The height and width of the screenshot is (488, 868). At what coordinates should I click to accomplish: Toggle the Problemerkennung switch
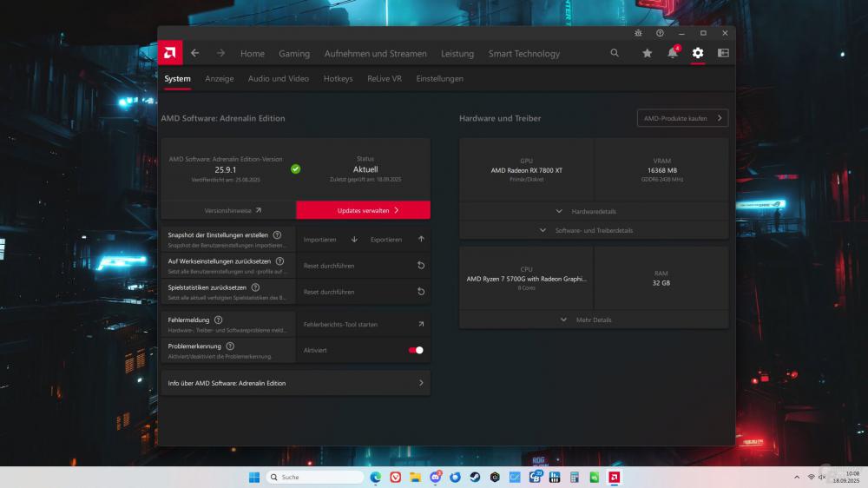point(416,350)
